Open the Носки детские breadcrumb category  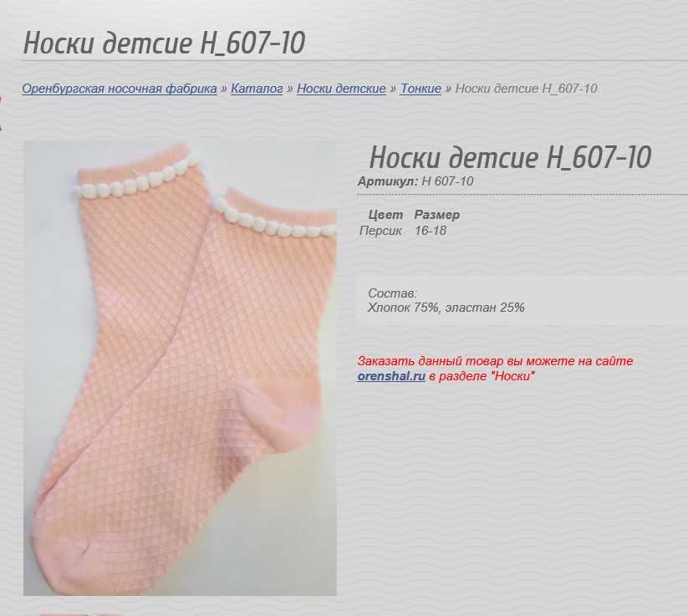click(341, 89)
